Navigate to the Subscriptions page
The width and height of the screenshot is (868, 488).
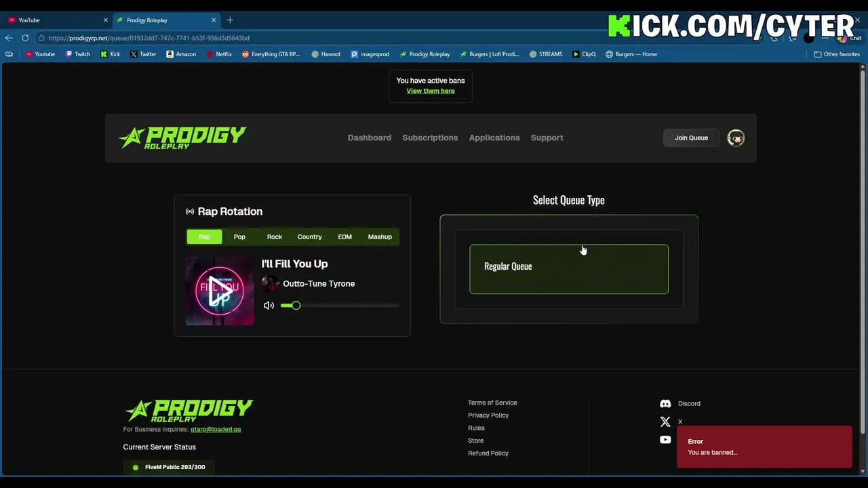(x=430, y=138)
